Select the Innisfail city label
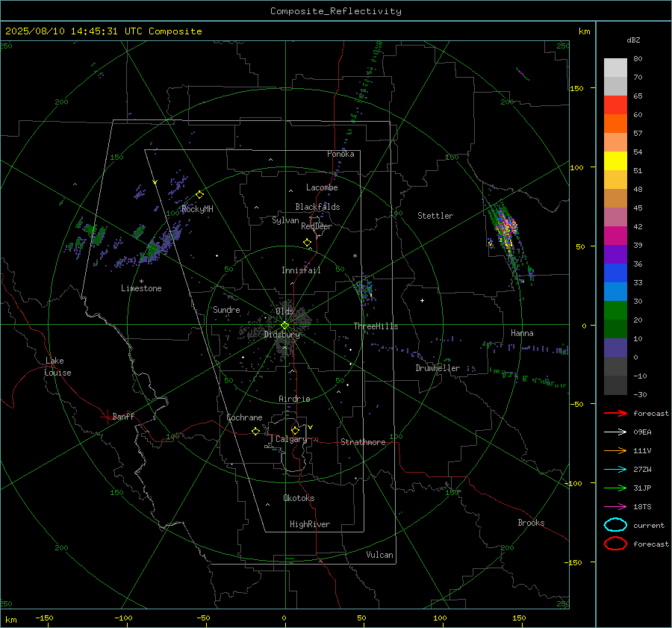The width and height of the screenshot is (672, 628). [x=301, y=270]
